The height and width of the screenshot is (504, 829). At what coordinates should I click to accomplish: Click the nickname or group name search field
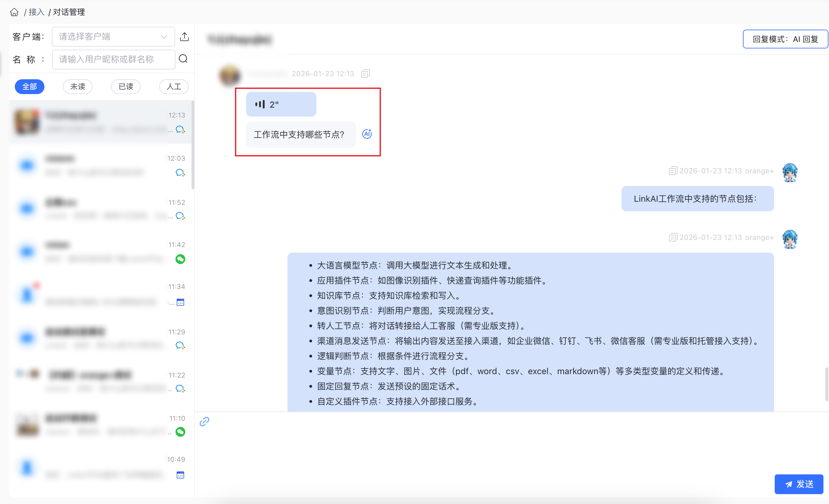point(113,59)
